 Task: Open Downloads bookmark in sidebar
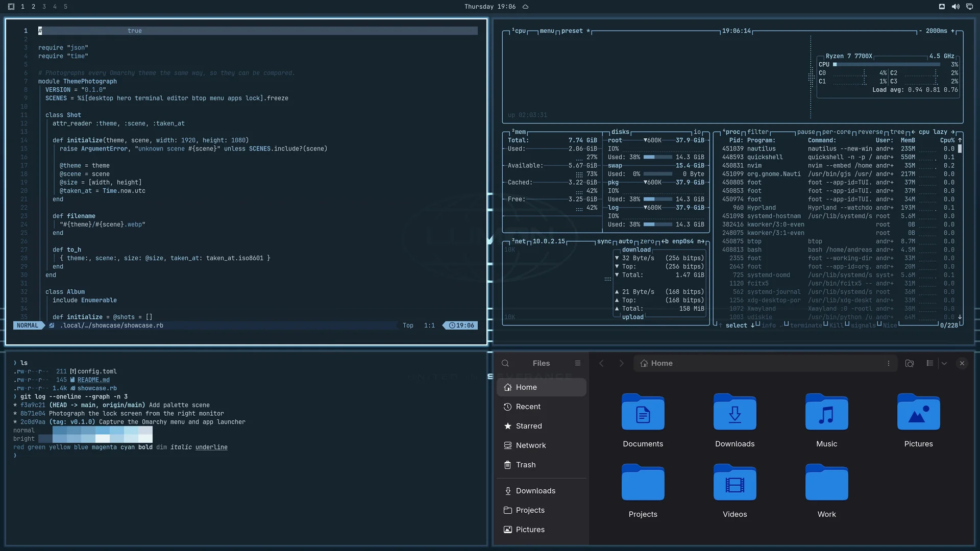pos(542,491)
